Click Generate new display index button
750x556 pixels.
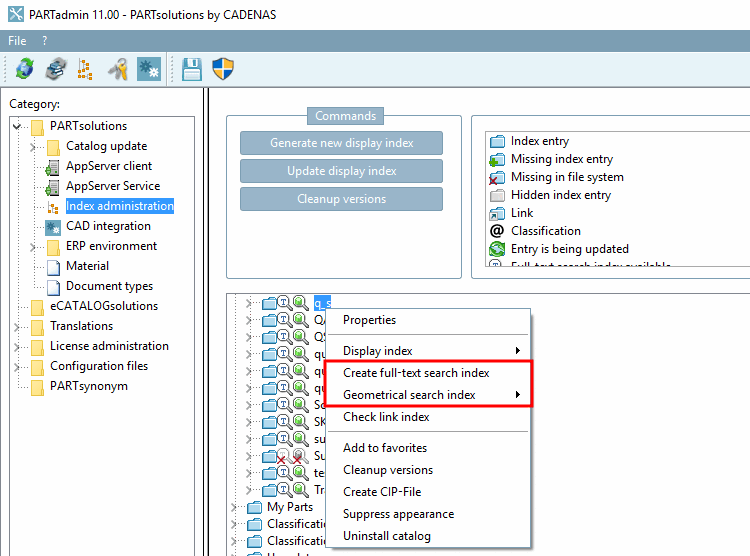click(x=342, y=143)
